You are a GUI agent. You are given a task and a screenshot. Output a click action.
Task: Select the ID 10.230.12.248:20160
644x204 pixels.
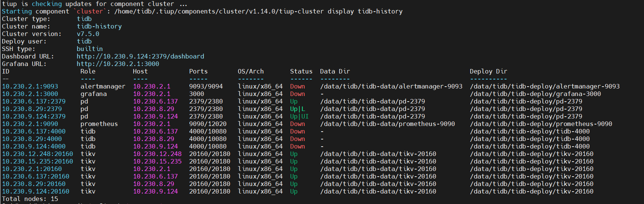coord(37,154)
